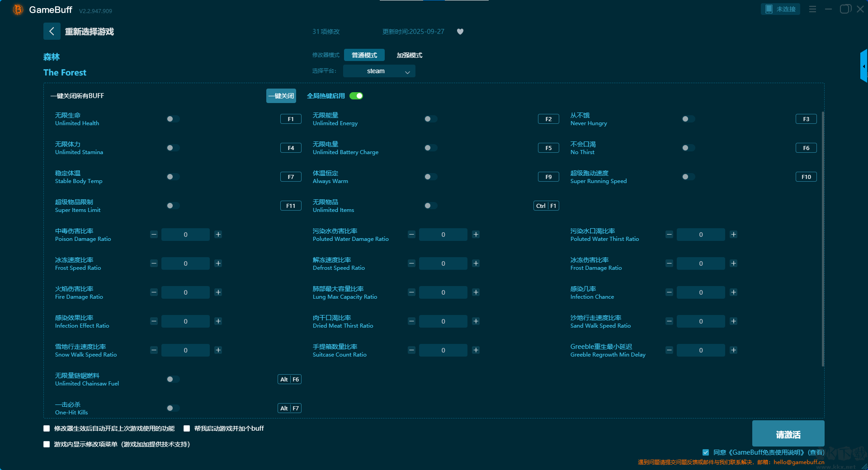This screenshot has width=868, height=470.
Task: Expand the blue side panel arrow
Action: tap(863, 66)
